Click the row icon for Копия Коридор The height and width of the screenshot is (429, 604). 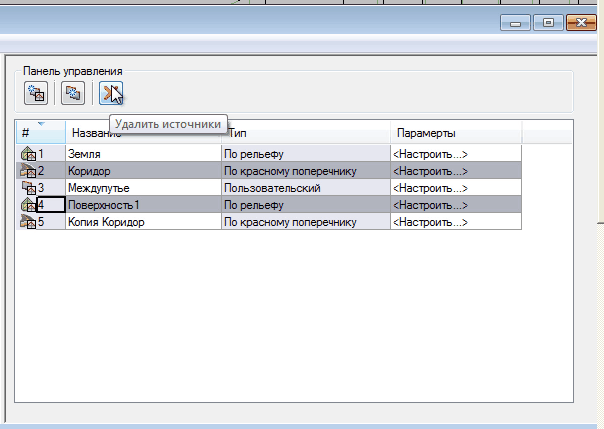tap(28, 222)
